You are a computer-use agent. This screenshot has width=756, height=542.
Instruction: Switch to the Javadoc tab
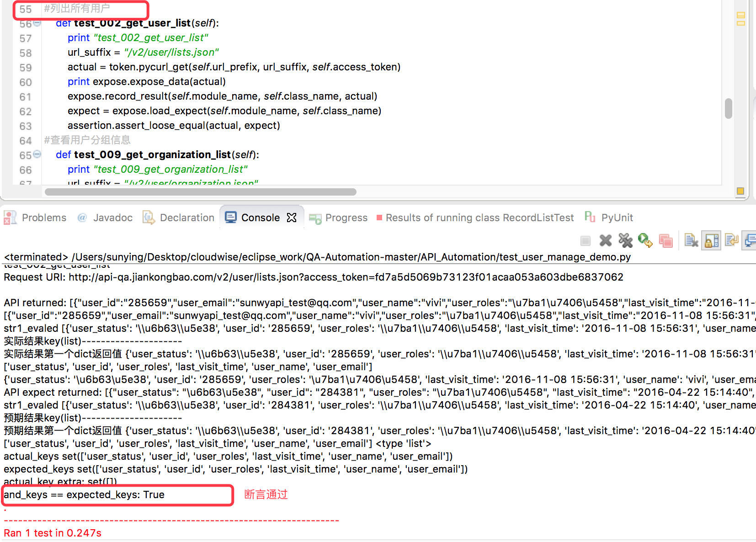point(105,218)
